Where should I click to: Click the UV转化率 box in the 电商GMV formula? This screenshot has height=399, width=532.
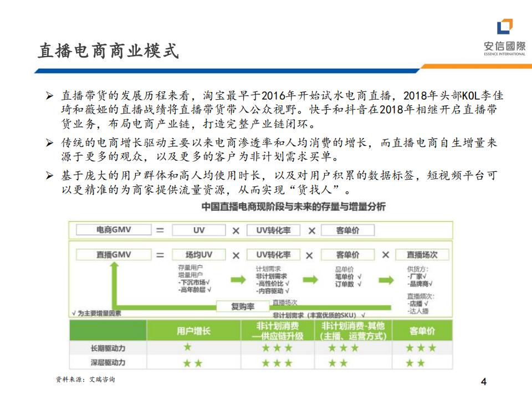[x=273, y=230]
